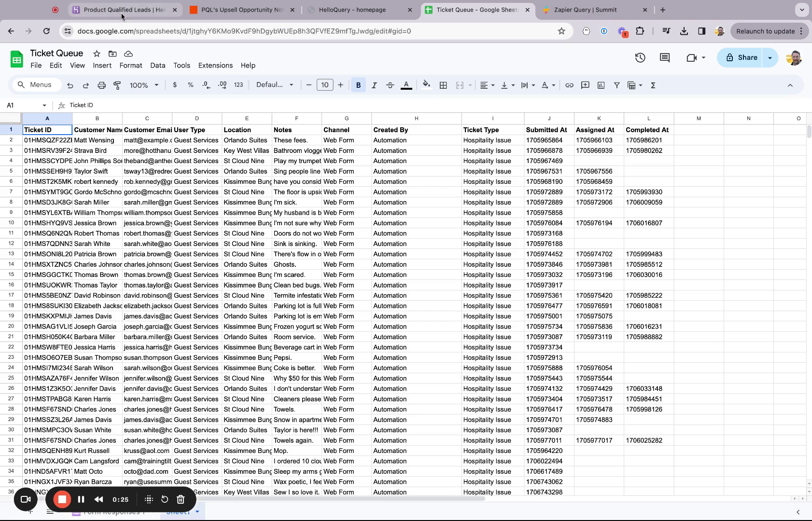Open Functions sigma icon
The image size is (812, 521).
tap(653, 85)
